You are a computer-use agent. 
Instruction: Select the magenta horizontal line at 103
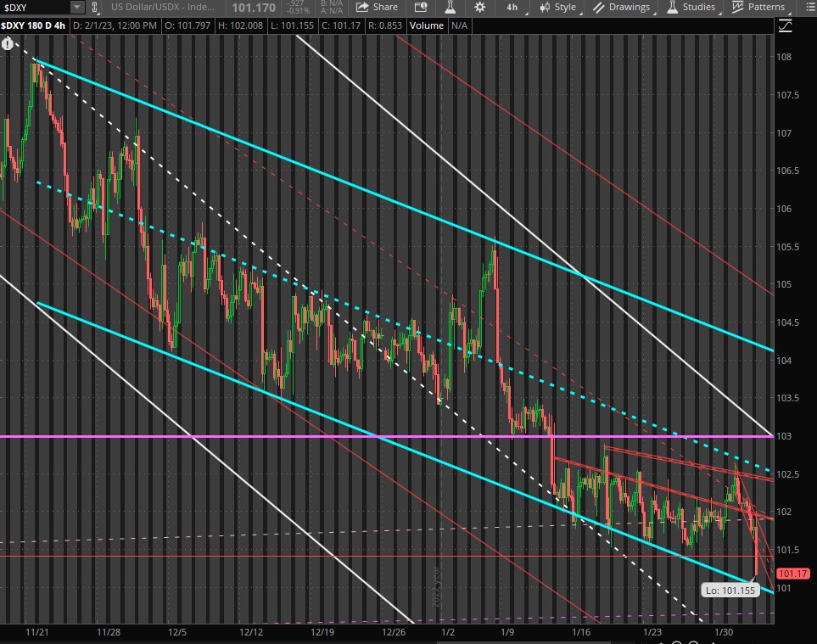click(x=255, y=436)
